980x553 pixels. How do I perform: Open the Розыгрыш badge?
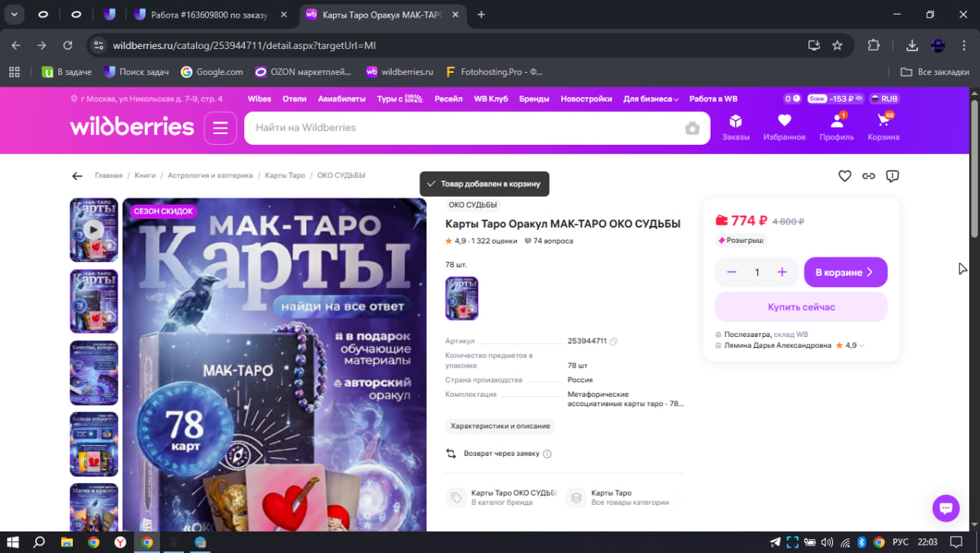coord(740,241)
